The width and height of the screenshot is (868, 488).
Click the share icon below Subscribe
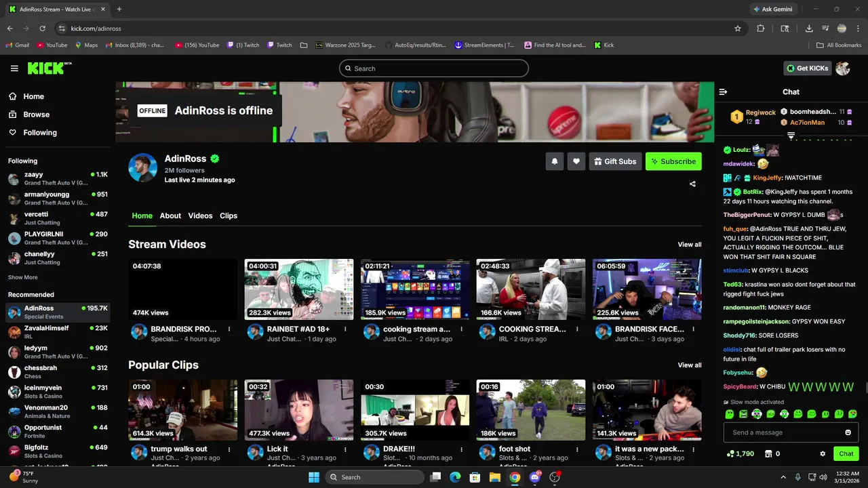click(x=692, y=184)
